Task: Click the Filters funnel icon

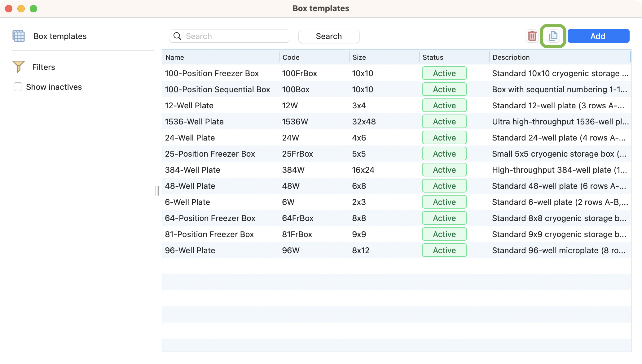Action: coord(19,67)
